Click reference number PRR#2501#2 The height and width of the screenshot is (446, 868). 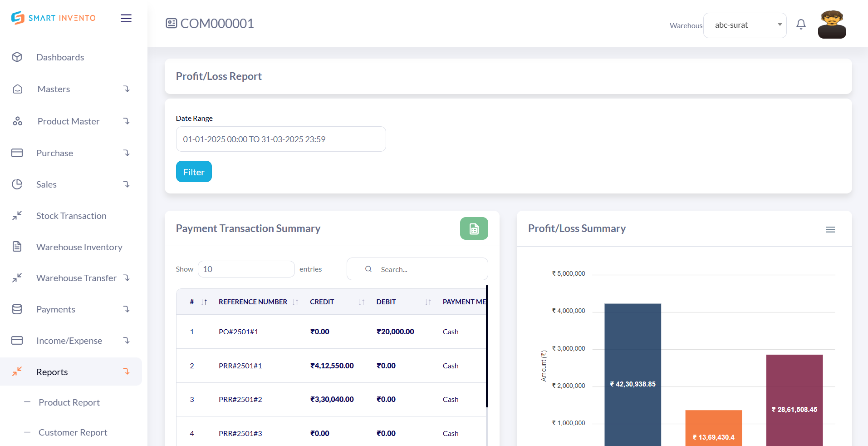point(240,400)
